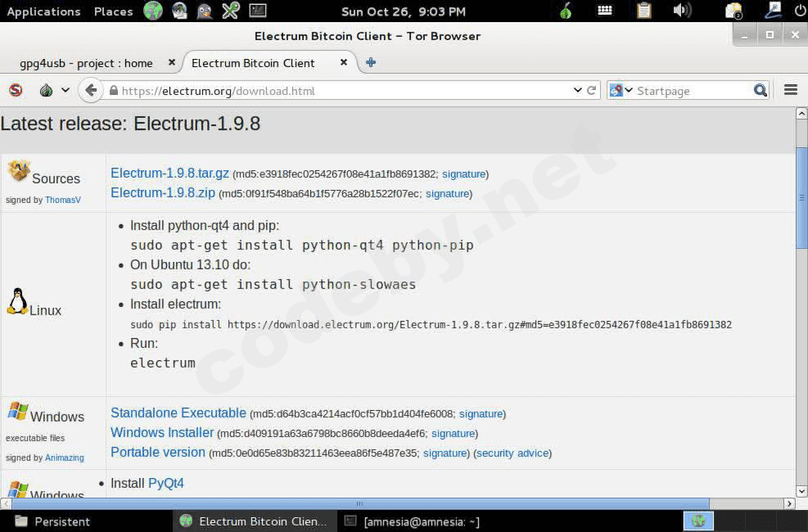This screenshot has height=532, width=808.
Task: Open Persistent folder in taskbar
Action: click(x=52, y=521)
